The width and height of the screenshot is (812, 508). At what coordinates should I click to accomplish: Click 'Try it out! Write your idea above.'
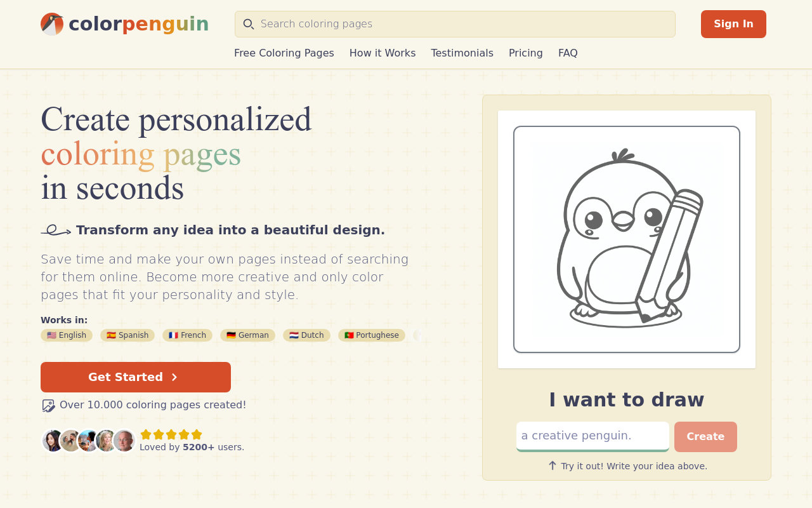[634, 466]
